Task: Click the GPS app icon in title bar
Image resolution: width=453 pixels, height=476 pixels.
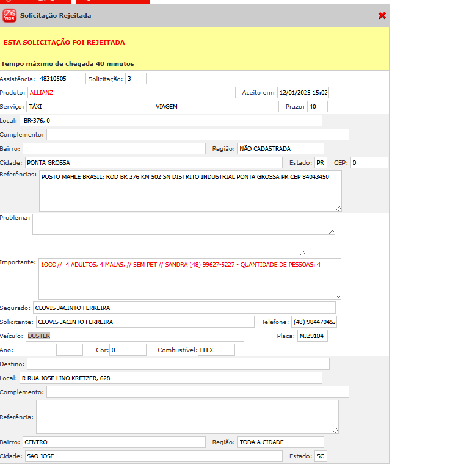Action: 9,15
